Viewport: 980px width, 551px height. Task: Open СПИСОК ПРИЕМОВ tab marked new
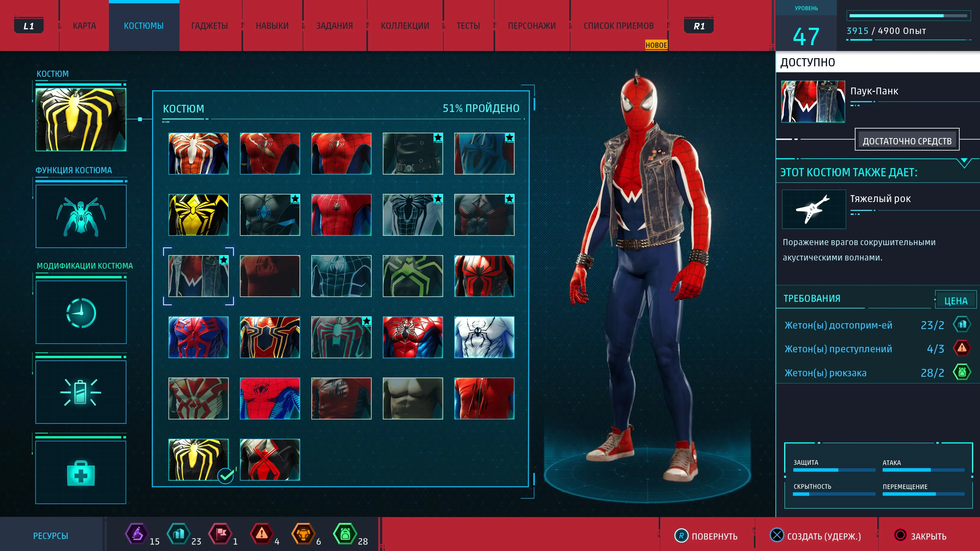coord(619,26)
